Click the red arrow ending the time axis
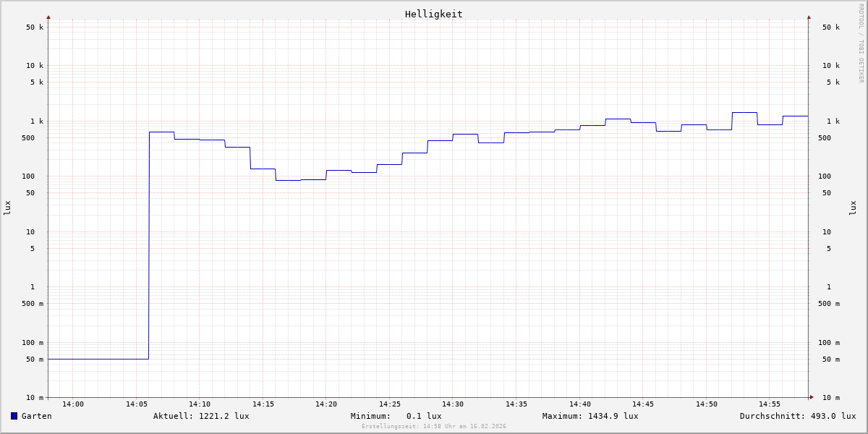The image size is (868, 434). click(x=812, y=397)
